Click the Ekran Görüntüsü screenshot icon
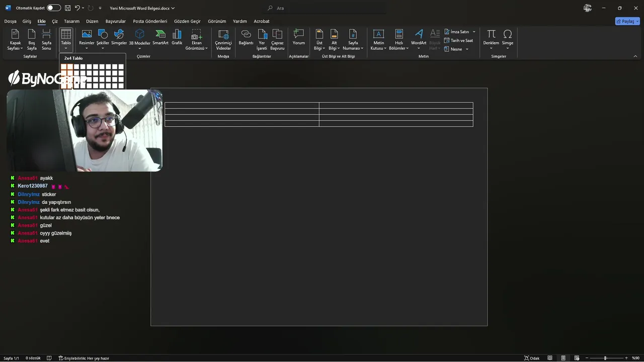 click(x=196, y=34)
